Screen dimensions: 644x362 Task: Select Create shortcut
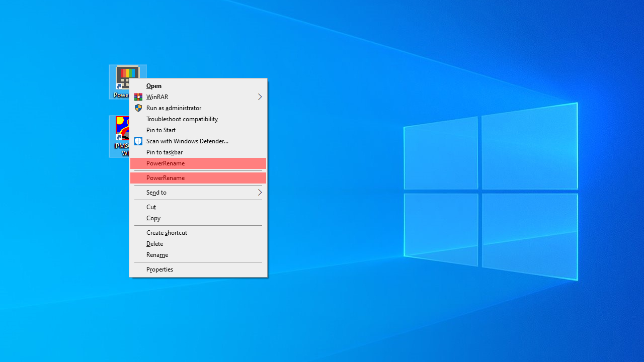click(x=198, y=233)
